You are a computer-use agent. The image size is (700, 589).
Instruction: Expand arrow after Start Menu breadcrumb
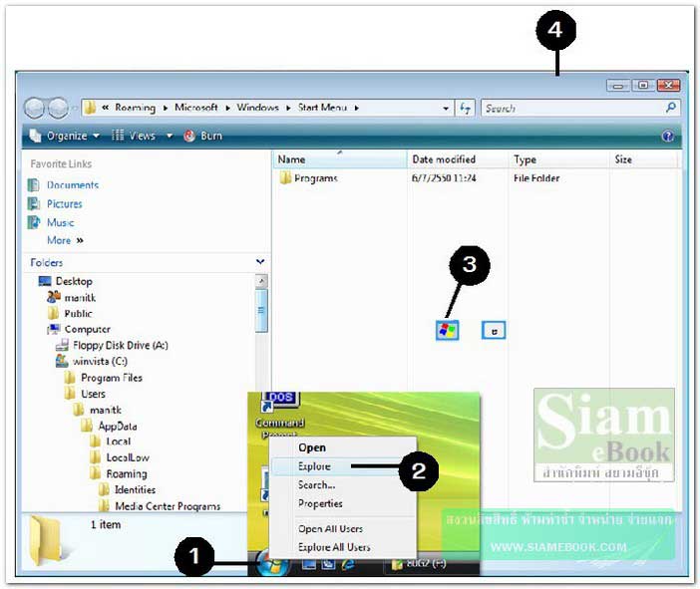point(356,108)
